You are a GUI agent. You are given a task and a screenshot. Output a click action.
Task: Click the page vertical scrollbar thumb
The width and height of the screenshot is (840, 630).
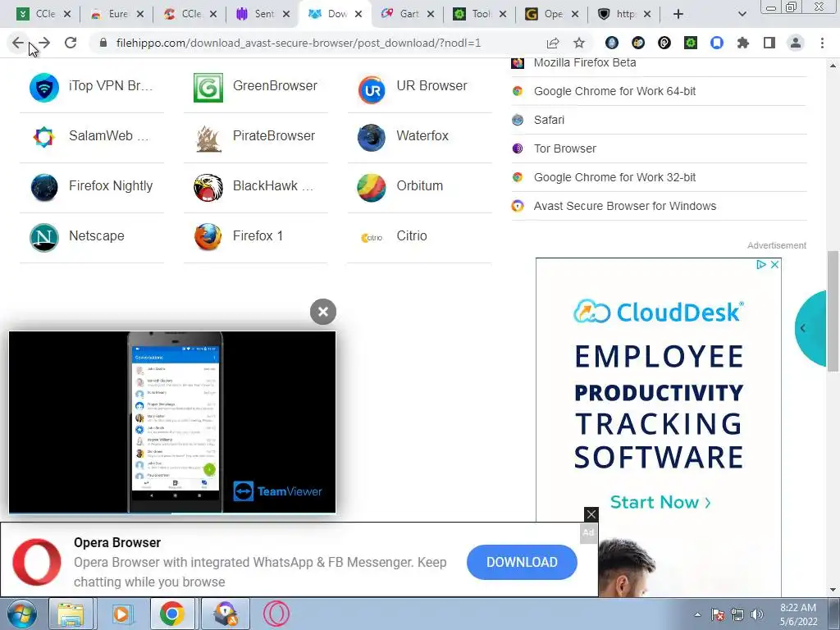833,311
